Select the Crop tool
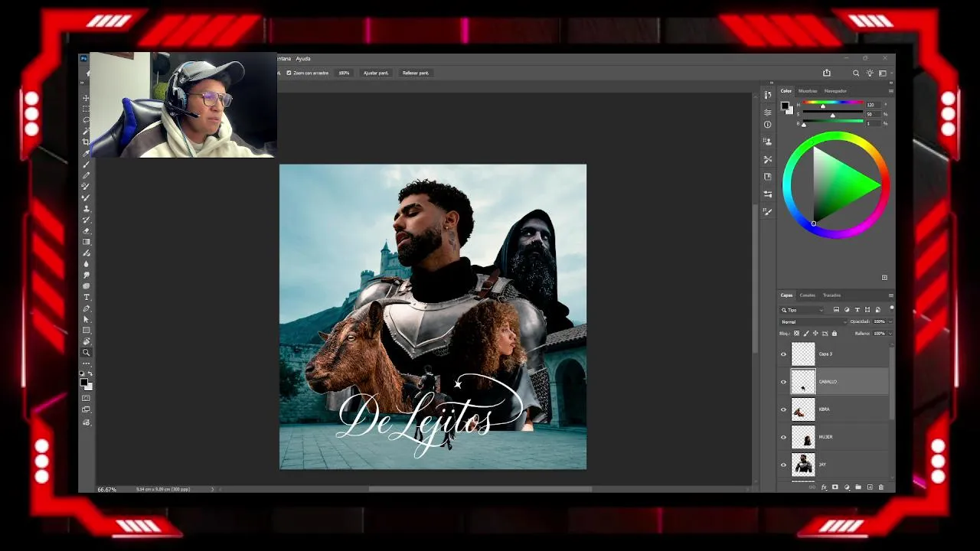 [x=86, y=142]
